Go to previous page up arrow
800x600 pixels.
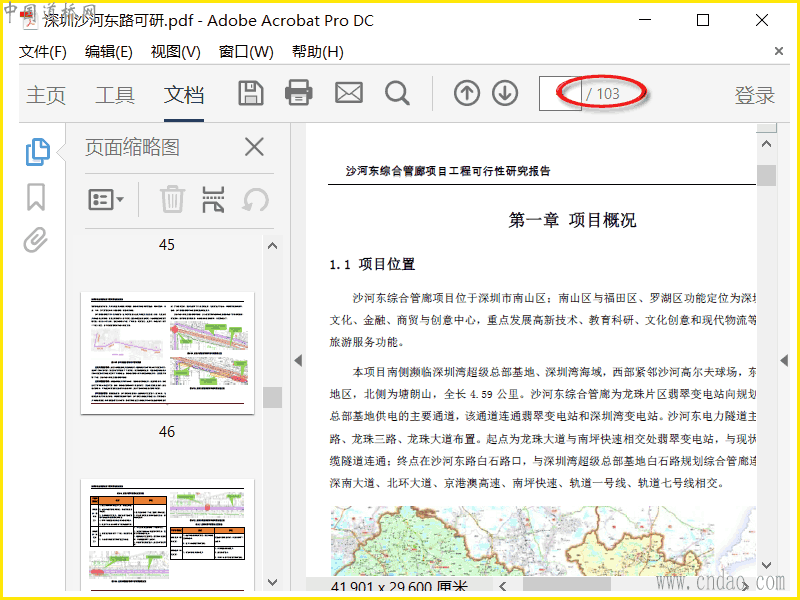[x=466, y=93]
